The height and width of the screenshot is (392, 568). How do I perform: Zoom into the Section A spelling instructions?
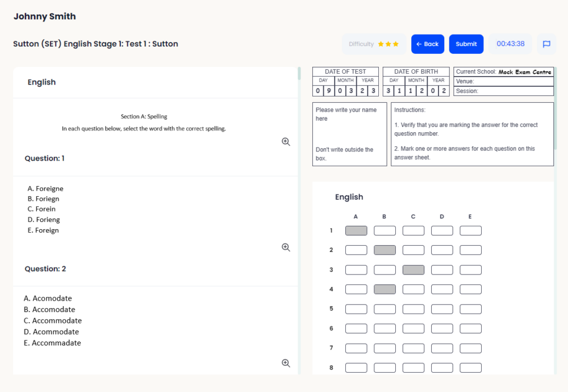(286, 141)
